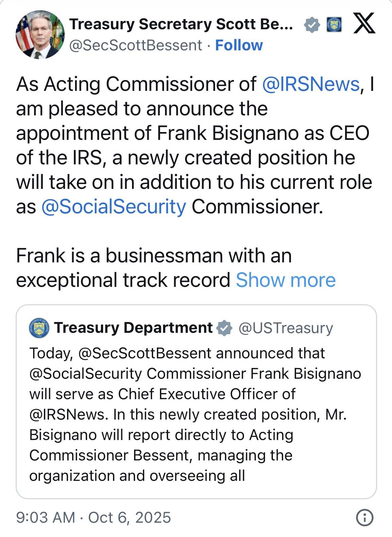The image size is (392, 537).
Task: Click Scott Bessent's profile avatar photo
Action: [40, 34]
